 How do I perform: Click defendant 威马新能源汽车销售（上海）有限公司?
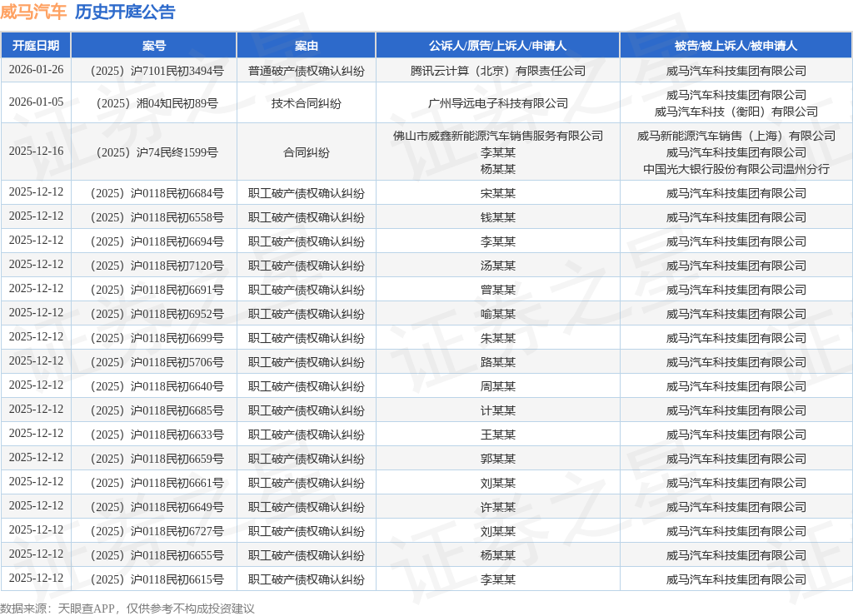(736, 136)
